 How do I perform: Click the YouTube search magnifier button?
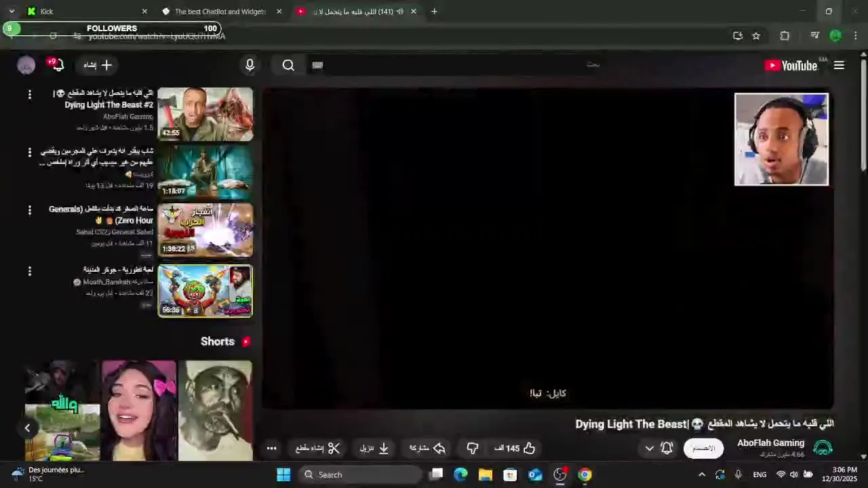[288, 65]
